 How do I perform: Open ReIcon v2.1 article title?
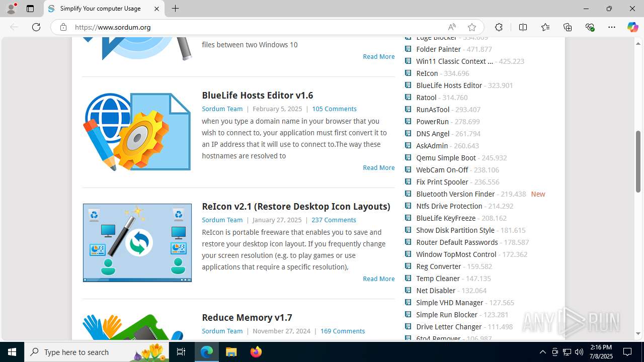pyautogui.click(x=296, y=206)
